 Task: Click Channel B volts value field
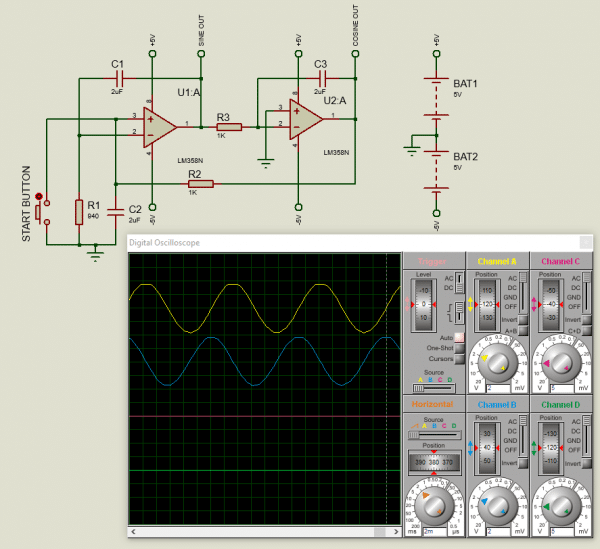tap(498, 531)
